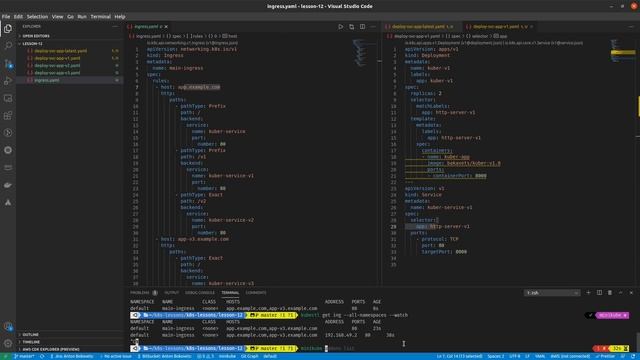Screen dimensions: 640x360
Task: Switch to the deploy app-v1.yaml tab
Action: pos(499,27)
